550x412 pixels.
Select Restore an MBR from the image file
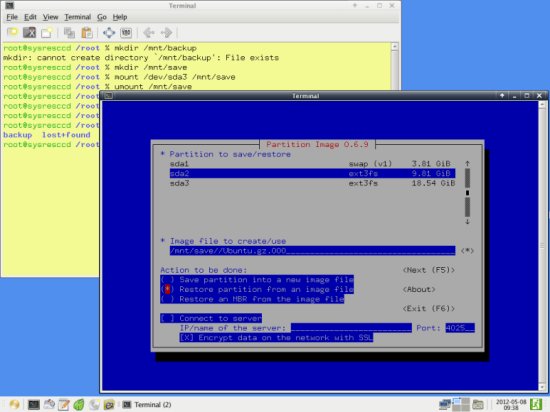[x=252, y=299]
